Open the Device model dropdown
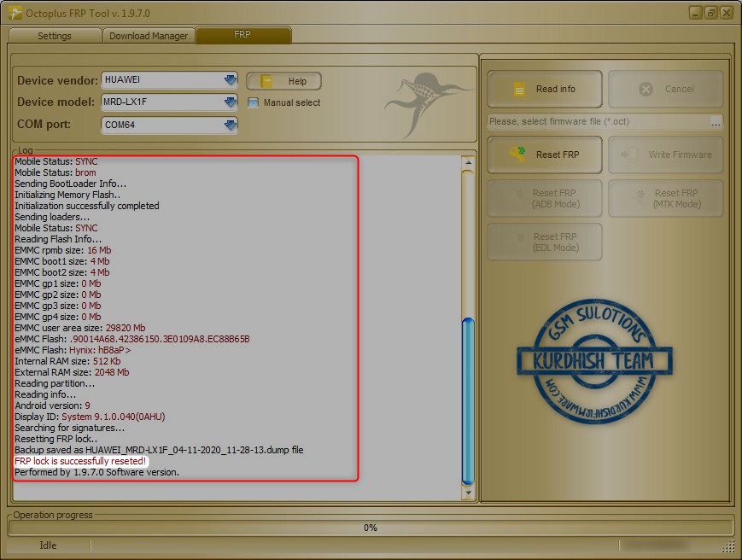Viewport: 742px width, 560px height. click(231, 102)
